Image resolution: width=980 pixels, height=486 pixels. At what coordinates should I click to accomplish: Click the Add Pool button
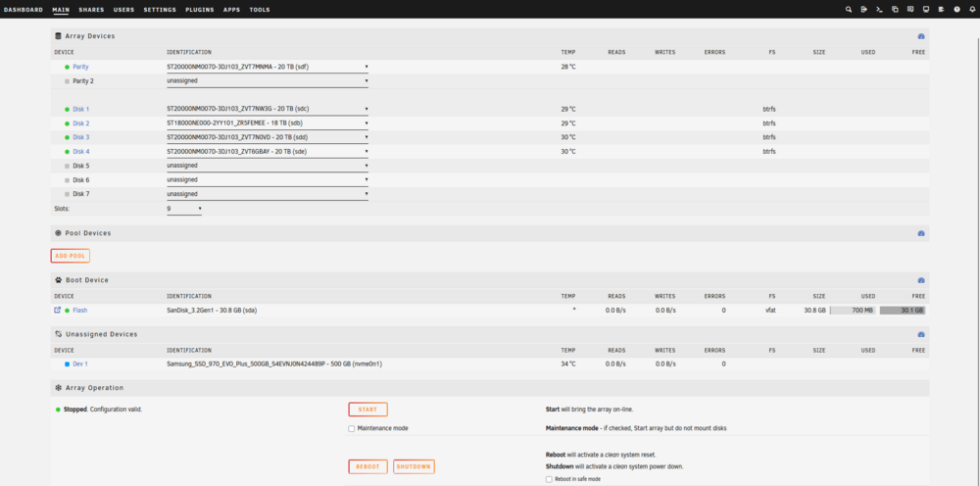pyautogui.click(x=70, y=256)
